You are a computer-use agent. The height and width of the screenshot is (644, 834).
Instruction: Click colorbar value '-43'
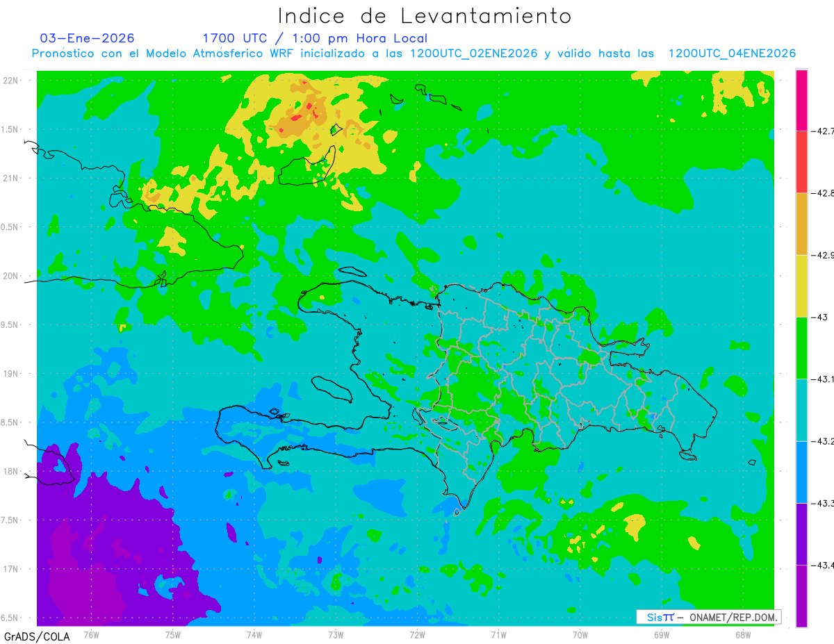820,317
